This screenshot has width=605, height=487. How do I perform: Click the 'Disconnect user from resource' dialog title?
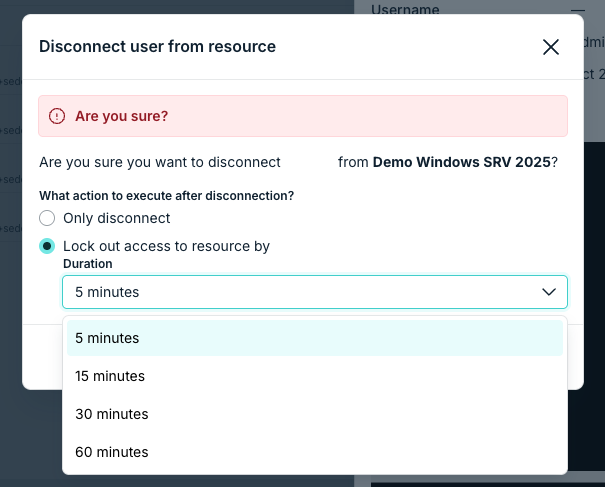pyautogui.click(x=157, y=46)
